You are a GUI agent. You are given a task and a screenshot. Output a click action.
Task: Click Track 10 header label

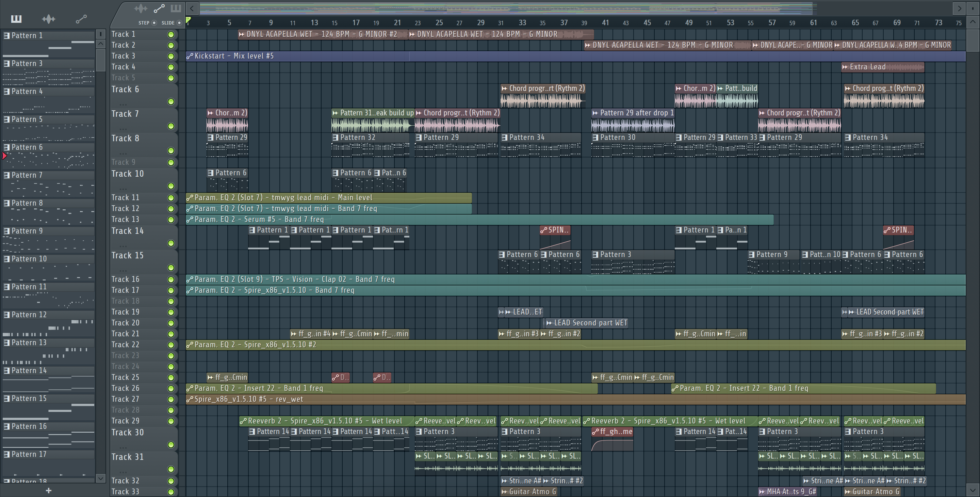(128, 174)
